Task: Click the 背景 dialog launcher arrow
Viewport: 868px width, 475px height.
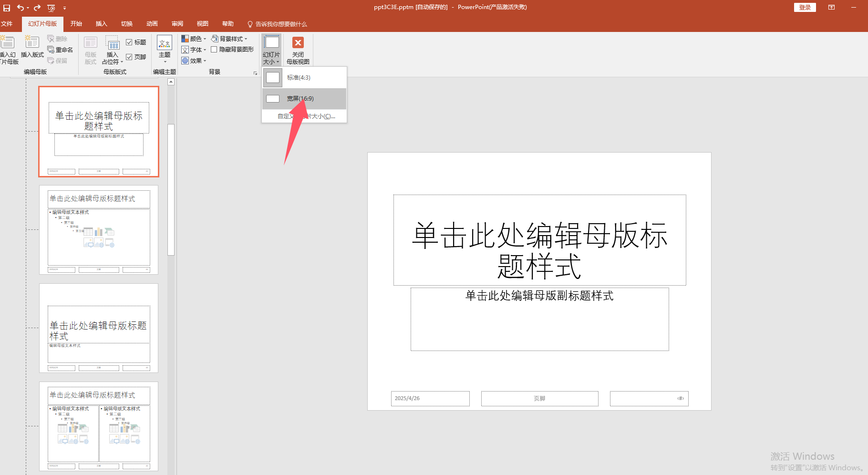Action: (256, 72)
